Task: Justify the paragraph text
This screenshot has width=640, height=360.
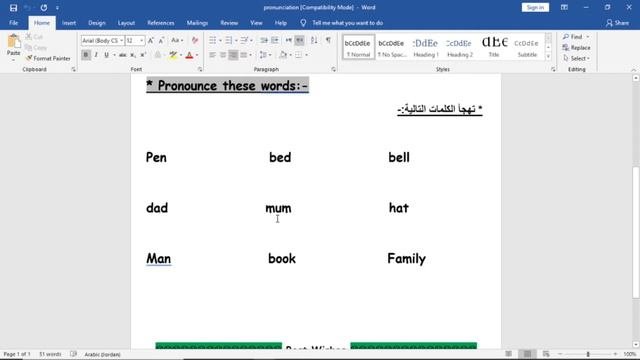Action: [244, 55]
